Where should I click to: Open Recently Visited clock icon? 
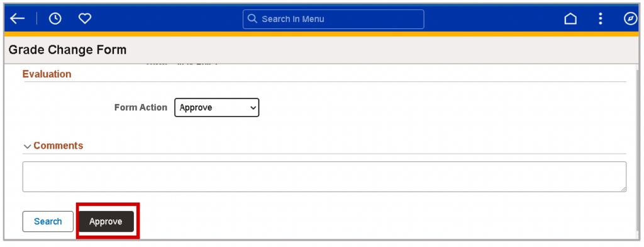pos(55,18)
